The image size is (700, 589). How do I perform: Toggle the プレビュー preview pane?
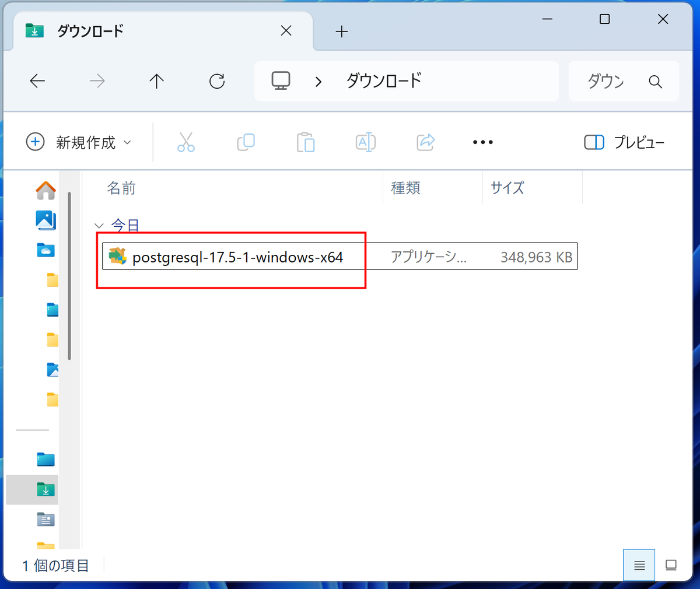pos(624,142)
